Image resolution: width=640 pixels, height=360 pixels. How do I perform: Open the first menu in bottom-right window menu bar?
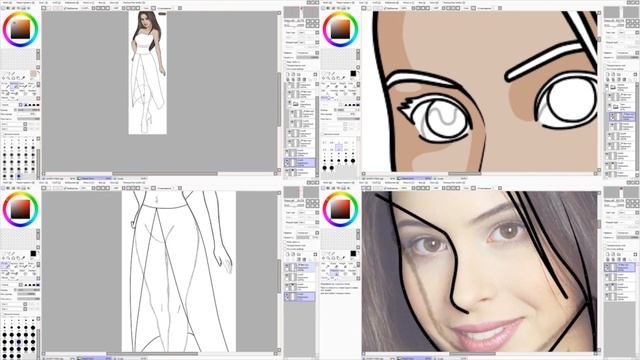(x=327, y=182)
